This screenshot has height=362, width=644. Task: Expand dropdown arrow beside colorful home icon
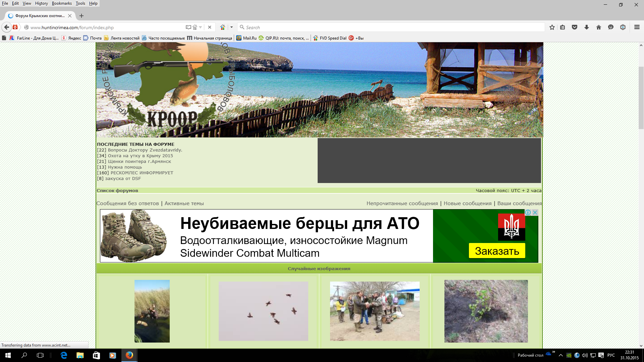click(x=231, y=27)
